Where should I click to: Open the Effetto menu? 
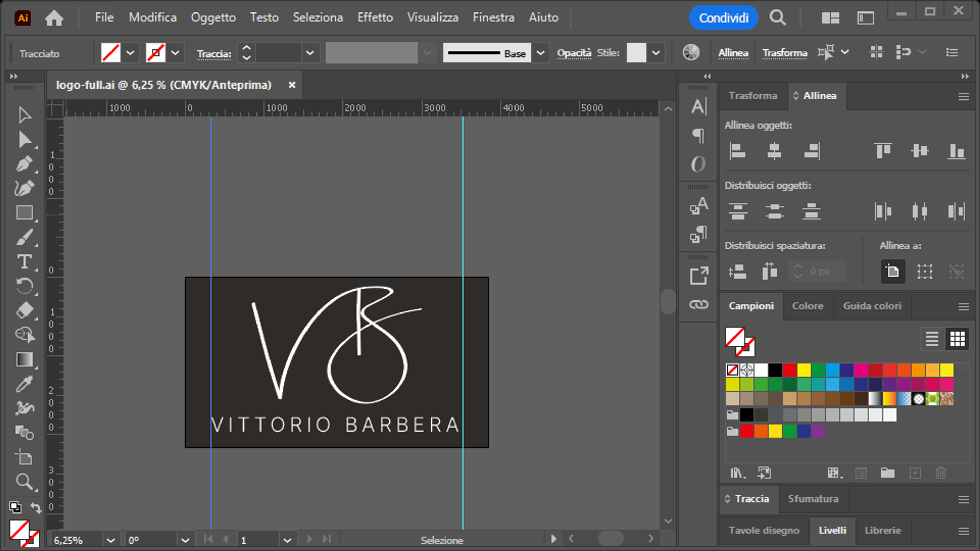375,18
